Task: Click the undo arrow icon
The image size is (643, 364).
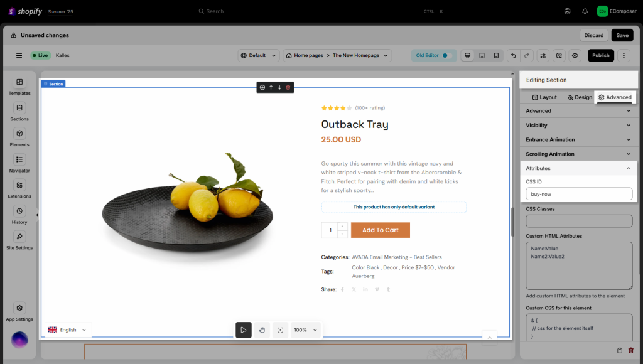Action: coord(513,56)
